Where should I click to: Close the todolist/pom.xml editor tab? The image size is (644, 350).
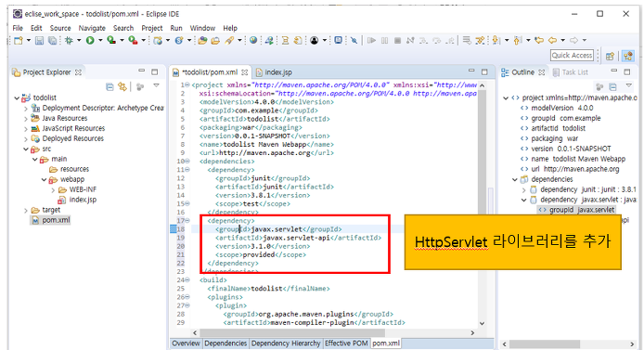[x=244, y=72]
